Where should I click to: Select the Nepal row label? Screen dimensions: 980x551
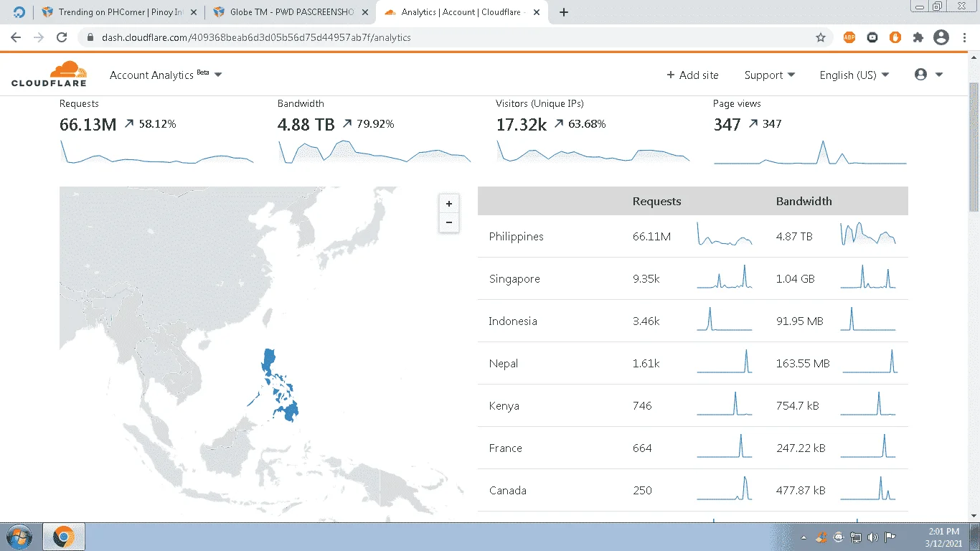[504, 364]
